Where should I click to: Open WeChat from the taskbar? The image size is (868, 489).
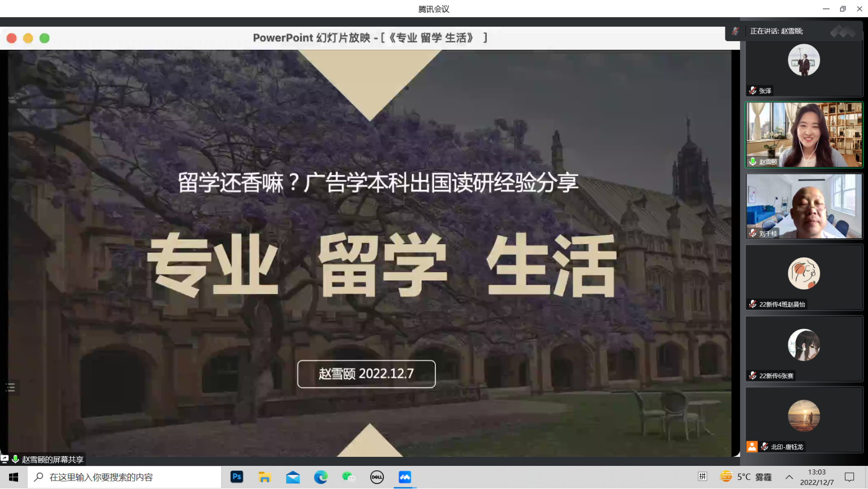click(x=349, y=477)
